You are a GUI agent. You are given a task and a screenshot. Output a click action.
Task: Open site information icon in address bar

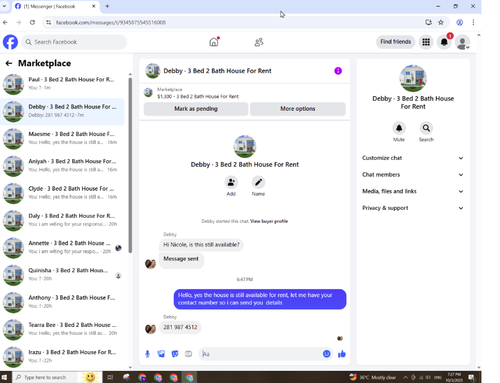pos(49,22)
